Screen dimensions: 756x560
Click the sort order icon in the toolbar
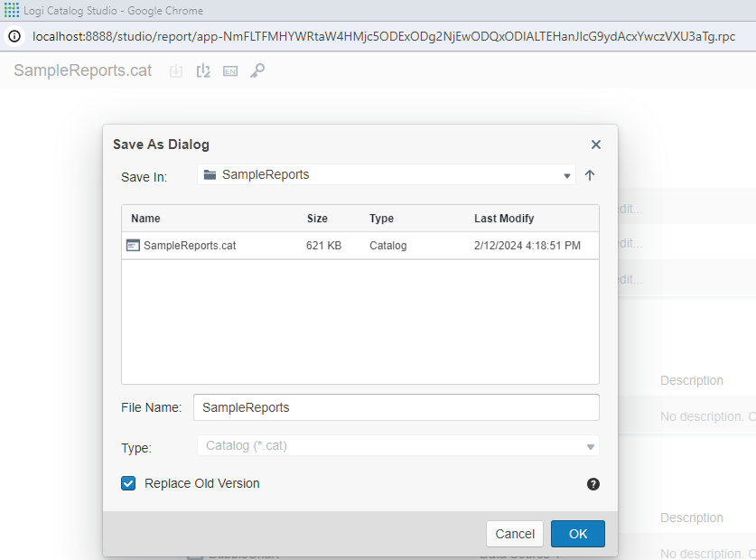203,70
